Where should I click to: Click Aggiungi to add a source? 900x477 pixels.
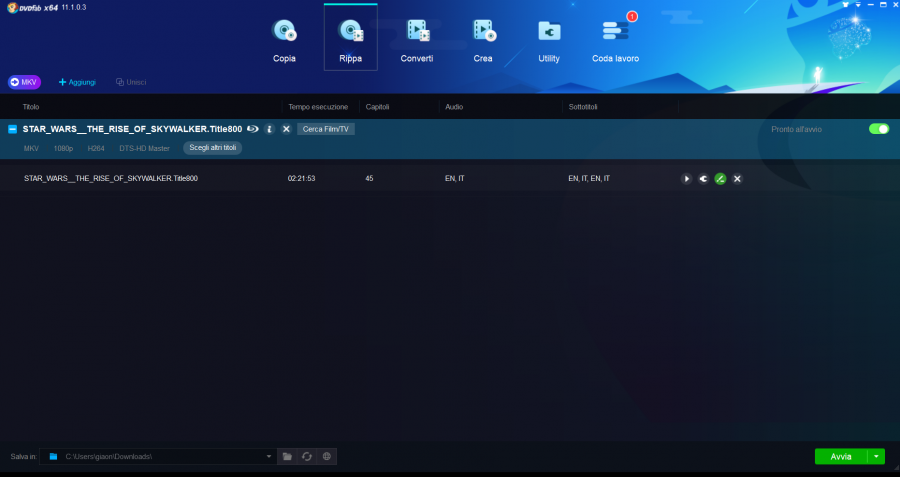coord(77,82)
